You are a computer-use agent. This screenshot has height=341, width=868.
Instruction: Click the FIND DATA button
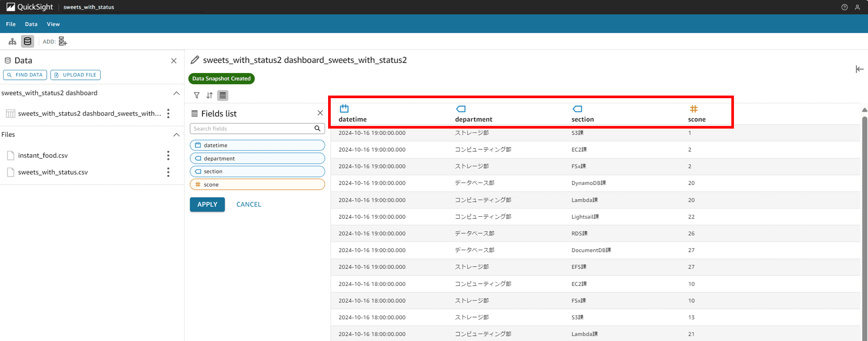tap(25, 75)
